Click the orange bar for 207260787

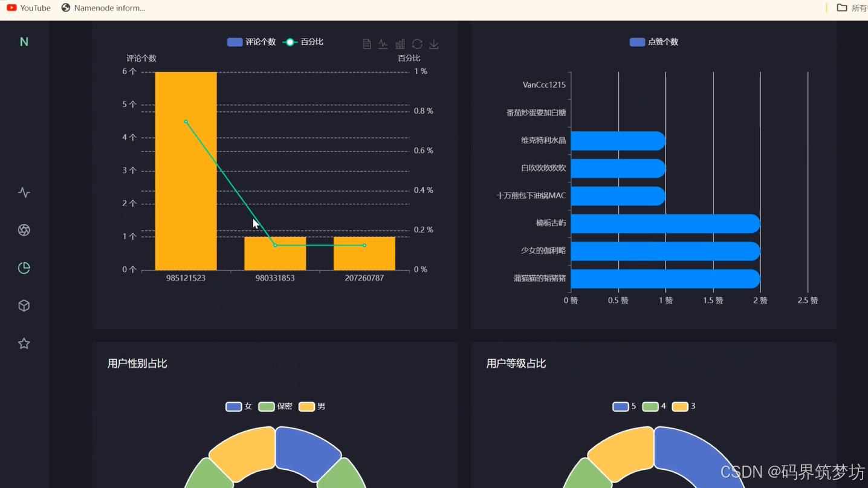(x=364, y=253)
